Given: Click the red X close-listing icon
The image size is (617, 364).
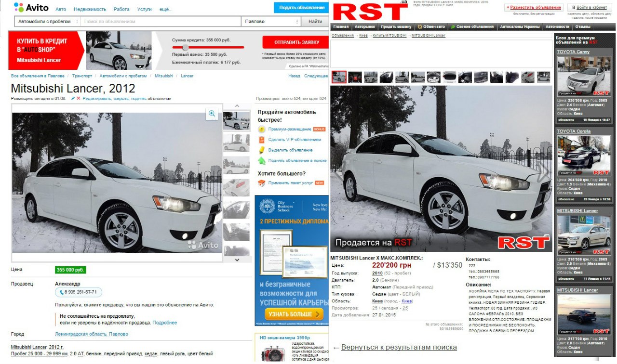Looking at the screenshot, I should point(78,98).
